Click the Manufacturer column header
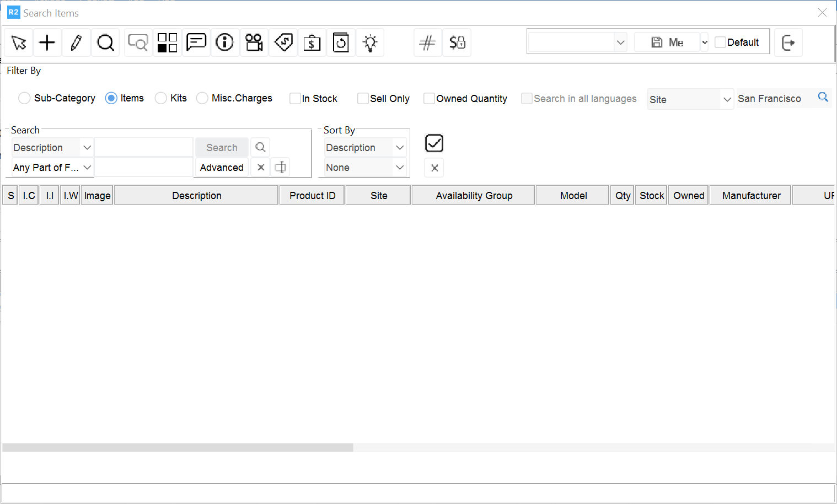The image size is (837, 504). point(751,196)
